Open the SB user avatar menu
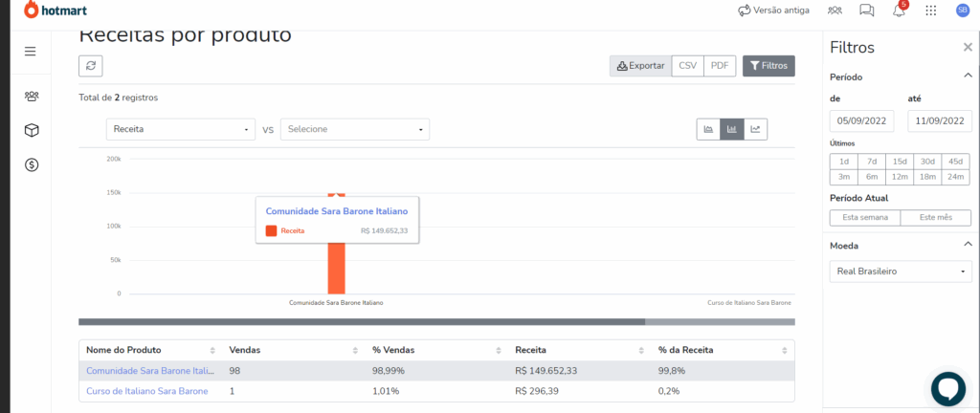980x413 pixels. click(963, 10)
